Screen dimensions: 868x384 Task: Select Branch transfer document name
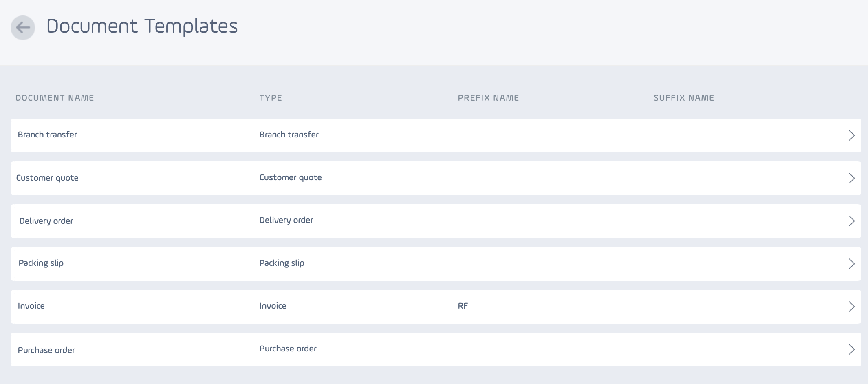click(47, 135)
